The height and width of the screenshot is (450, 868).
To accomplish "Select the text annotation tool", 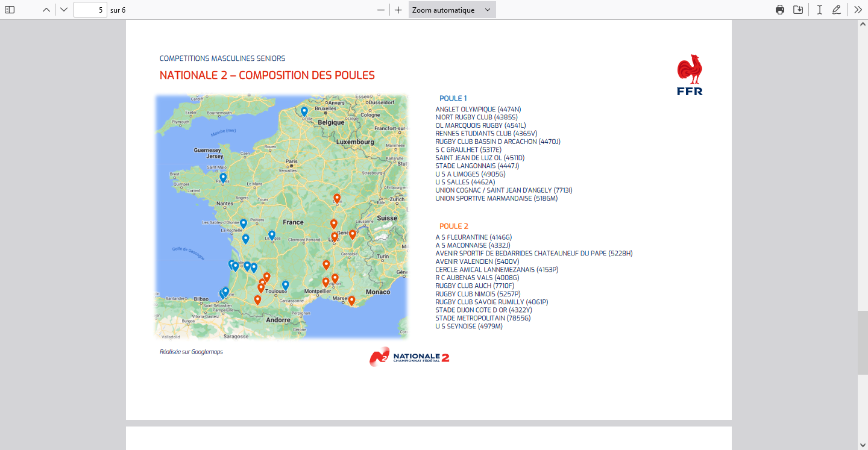I will (820, 10).
